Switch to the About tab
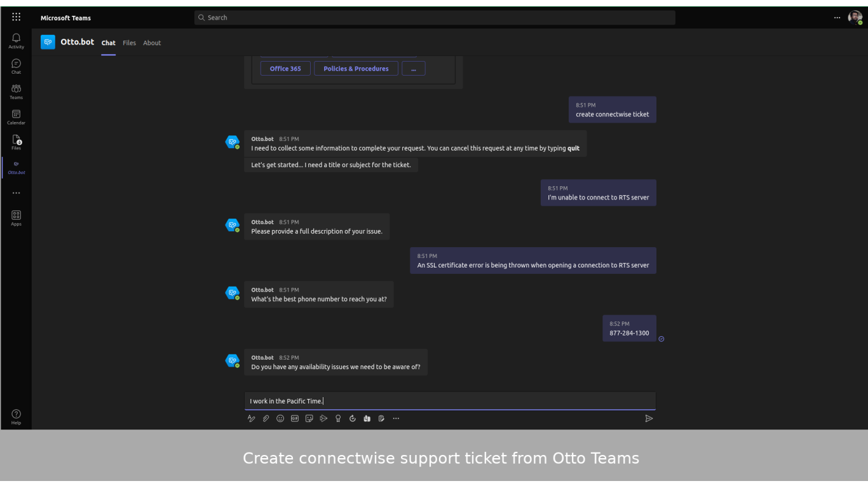 (x=152, y=43)
